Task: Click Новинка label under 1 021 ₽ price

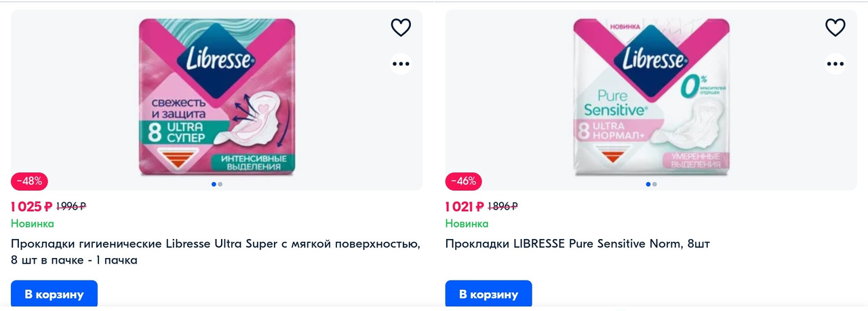Action: [x=467, y=223]
